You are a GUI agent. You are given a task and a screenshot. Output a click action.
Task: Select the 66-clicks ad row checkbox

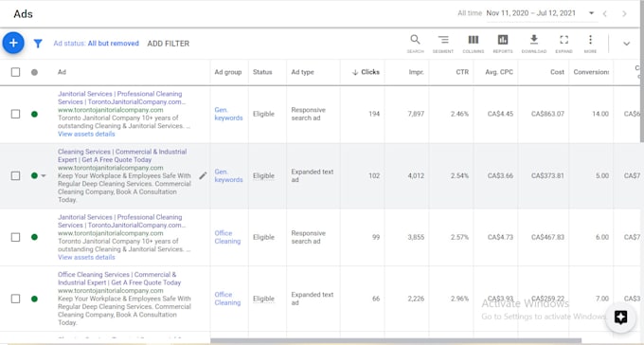15,299
